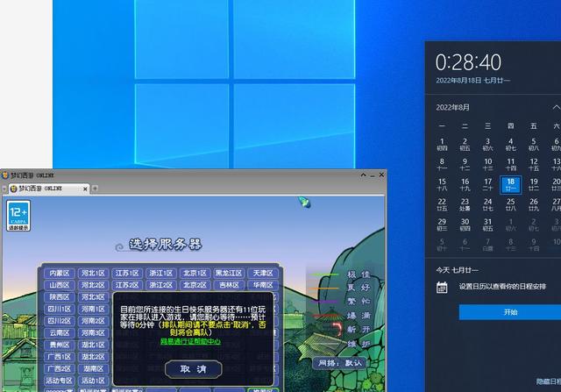Click August 15 十八 in the calendar
The height and width of the screenshot is (392, 561).
(442, 184)
